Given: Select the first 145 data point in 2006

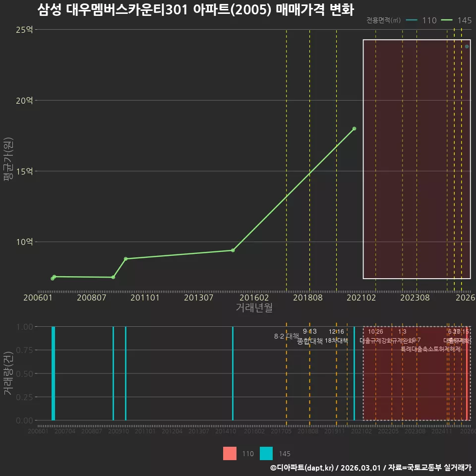Looking at the screenshot, I should click(53, 278).
